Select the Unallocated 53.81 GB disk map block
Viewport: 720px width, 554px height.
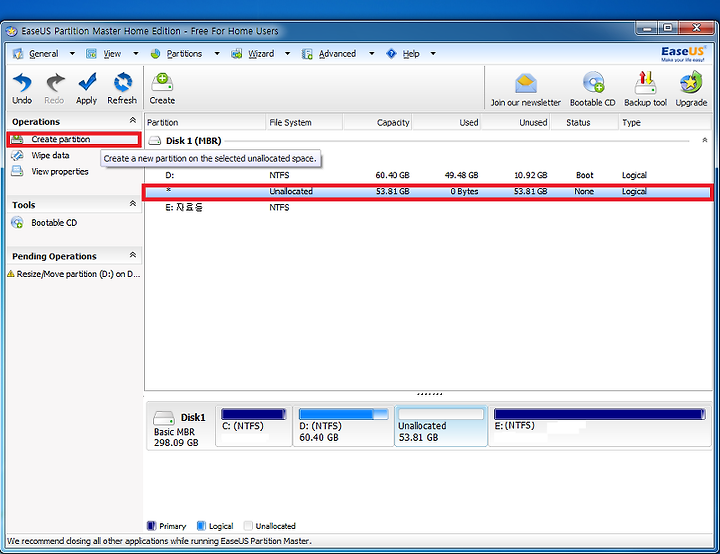click(x=441, y=426)
